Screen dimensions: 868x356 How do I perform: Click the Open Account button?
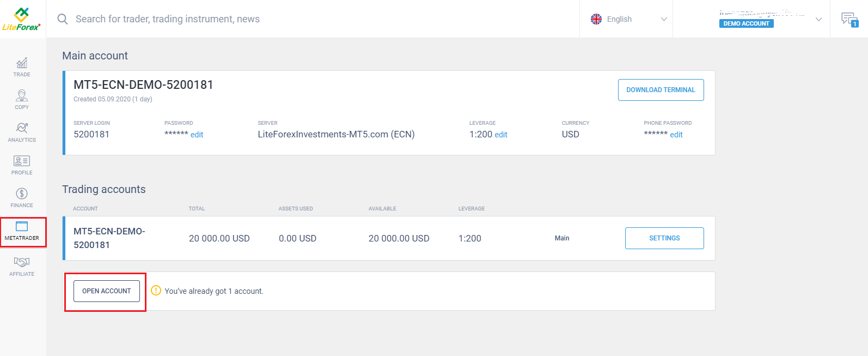(x=107, y=291)
